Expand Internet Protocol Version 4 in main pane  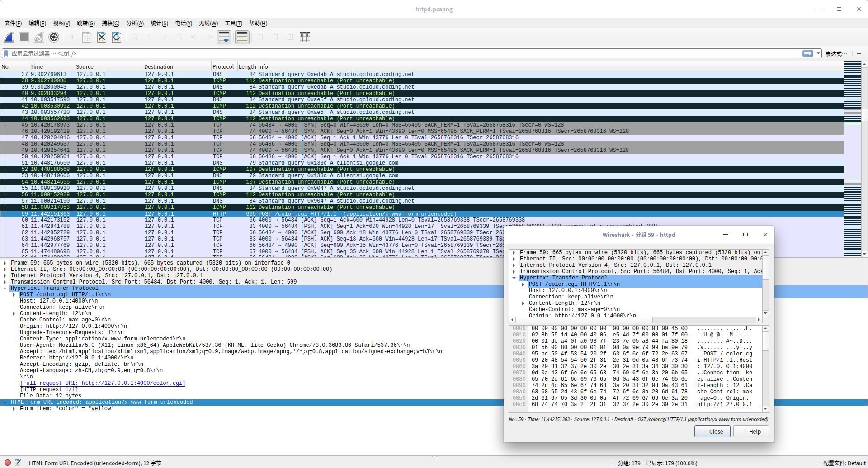[x=5, y=275]
